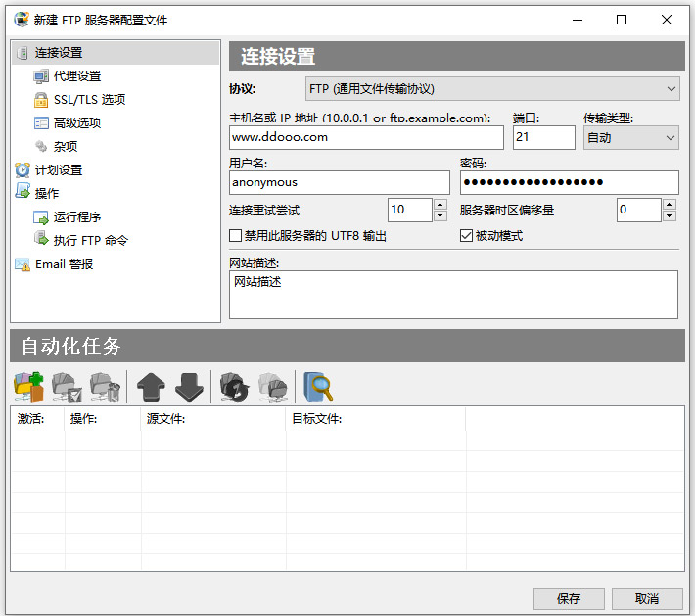Open 执行 FTP 命令 in the tree
This screenshot has width=695, height=616.
click(x=91, y=240)
